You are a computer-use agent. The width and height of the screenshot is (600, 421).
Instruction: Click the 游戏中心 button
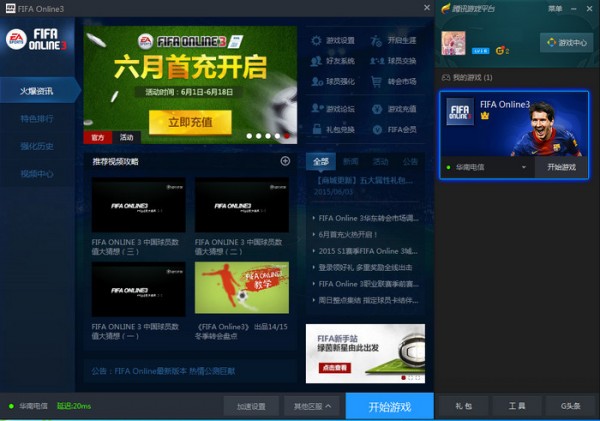[567, 42]
